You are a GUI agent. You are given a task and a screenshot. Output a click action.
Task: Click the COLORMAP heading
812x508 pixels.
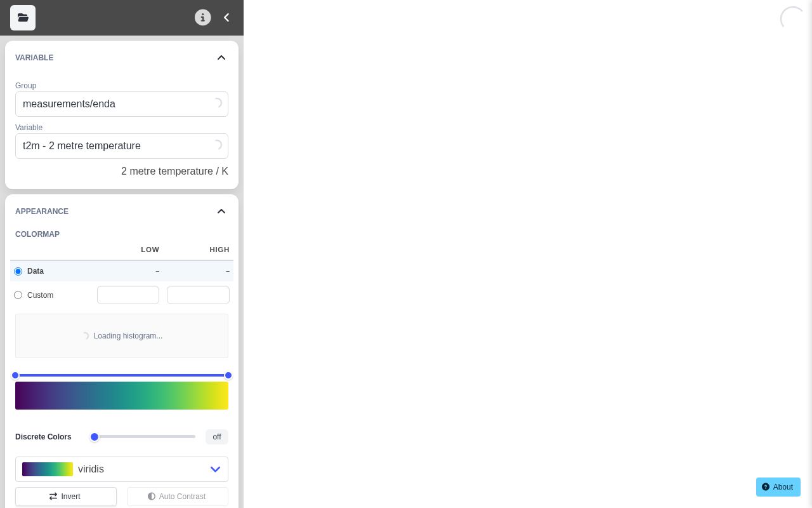(37, 234)
